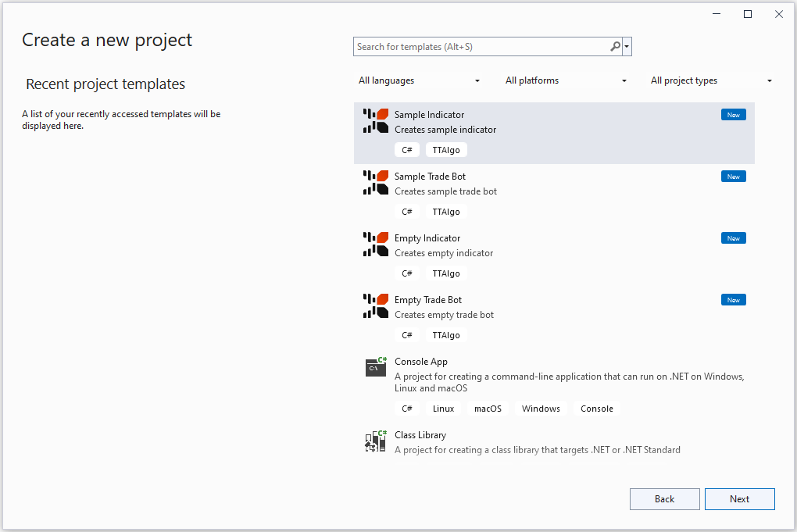The width and height of the screenshot is (797, 532).
Task: Click the Empty Trade Bot template icon
Action: pos(376,306)
